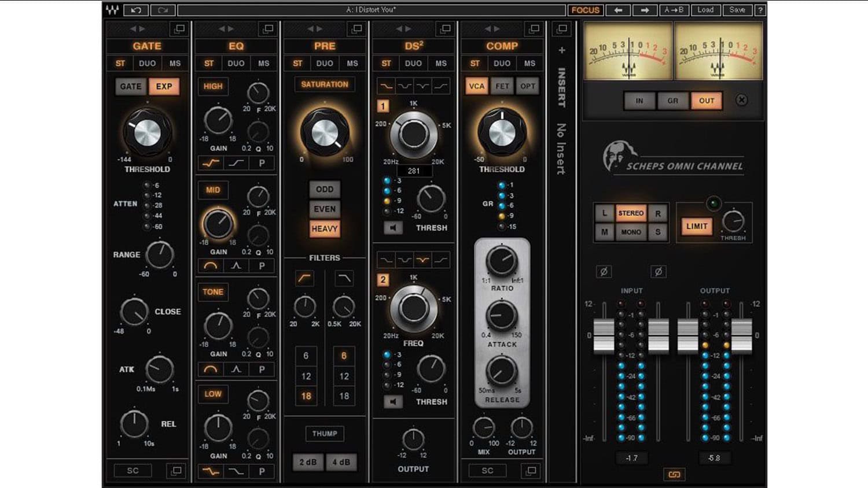Open the COMP sidechain window icon
The height and width of the screenshot is (488, 868).
click(531, 471)
